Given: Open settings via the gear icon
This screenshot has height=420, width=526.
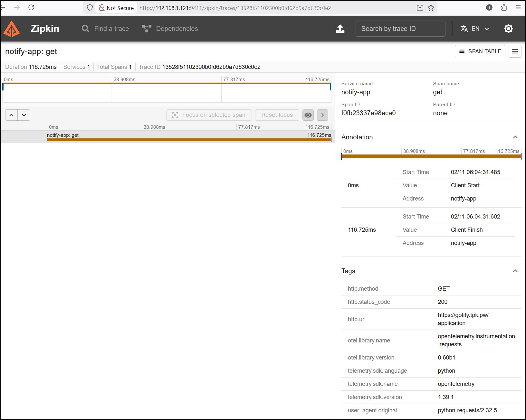Looking at the screenshot, I should point(508,29).
